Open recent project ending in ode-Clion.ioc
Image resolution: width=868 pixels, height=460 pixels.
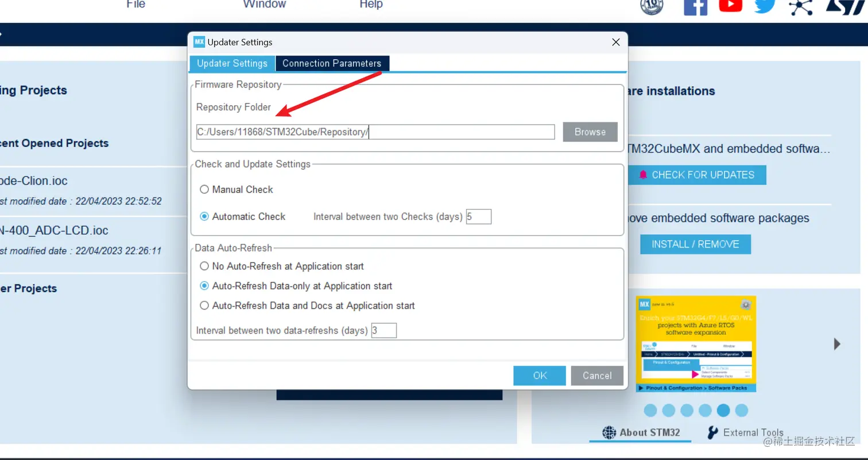(x=34, y=181)
